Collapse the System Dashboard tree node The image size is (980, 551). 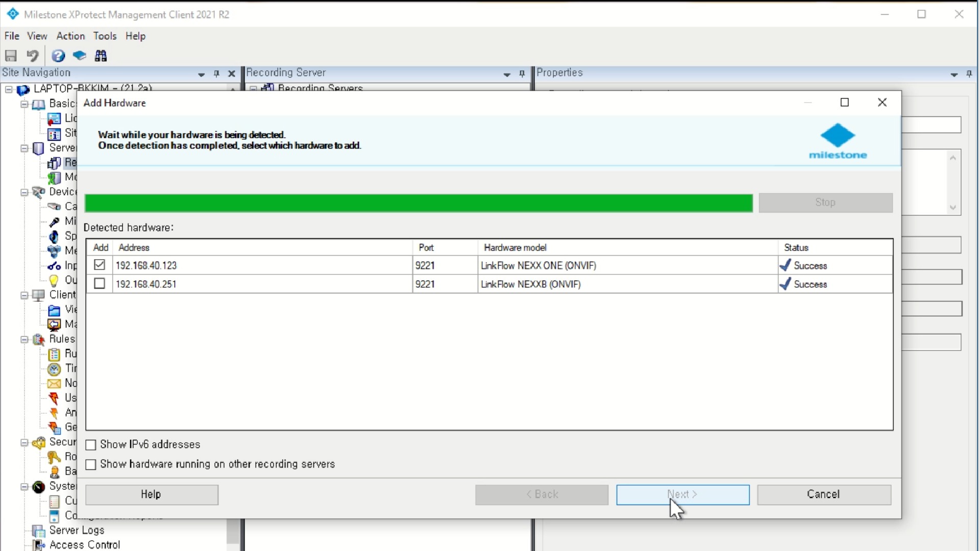[24, 487]
